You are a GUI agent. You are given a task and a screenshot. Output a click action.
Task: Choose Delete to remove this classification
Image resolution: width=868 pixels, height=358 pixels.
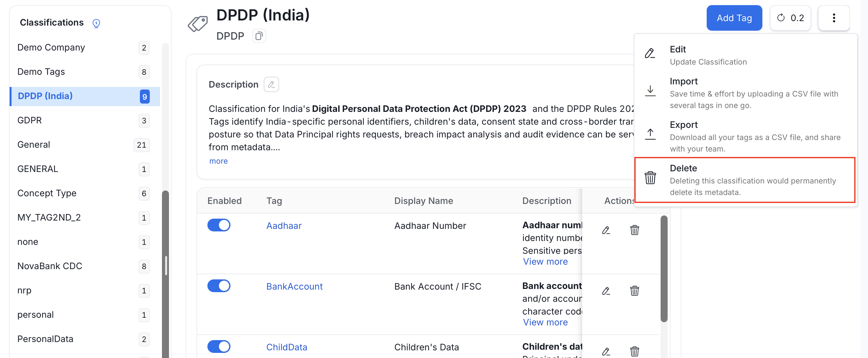click(745, 180)
